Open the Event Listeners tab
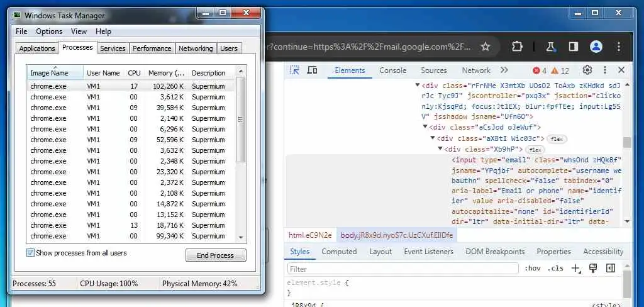 (428, 252)
